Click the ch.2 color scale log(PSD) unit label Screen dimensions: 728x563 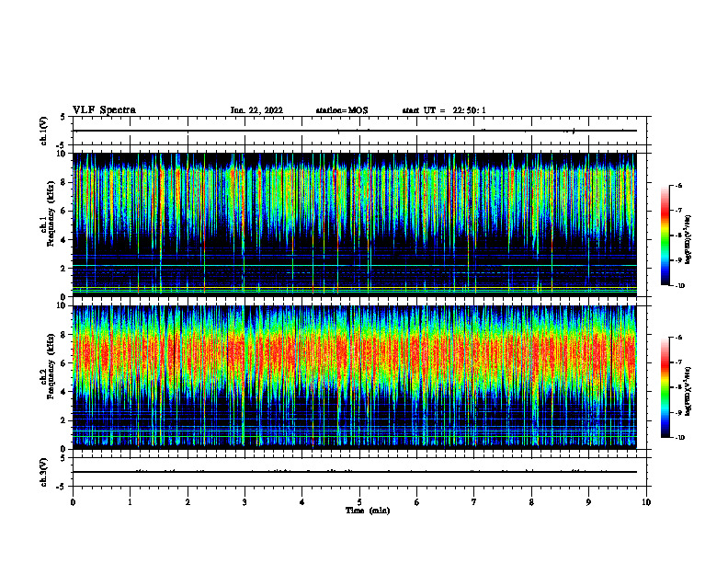[x=688, y=391]
